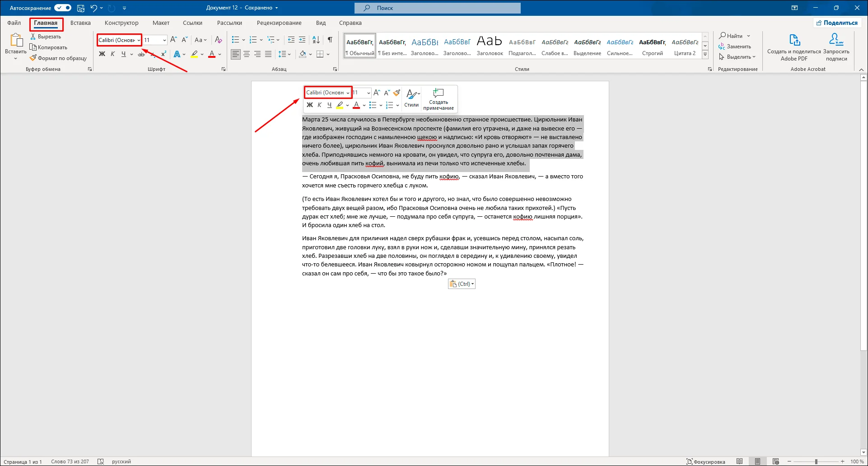Click Format Painter in mini toolbar
Viewport: 868px width, 466px height.
pyautogui.click(x=397, y=93)
